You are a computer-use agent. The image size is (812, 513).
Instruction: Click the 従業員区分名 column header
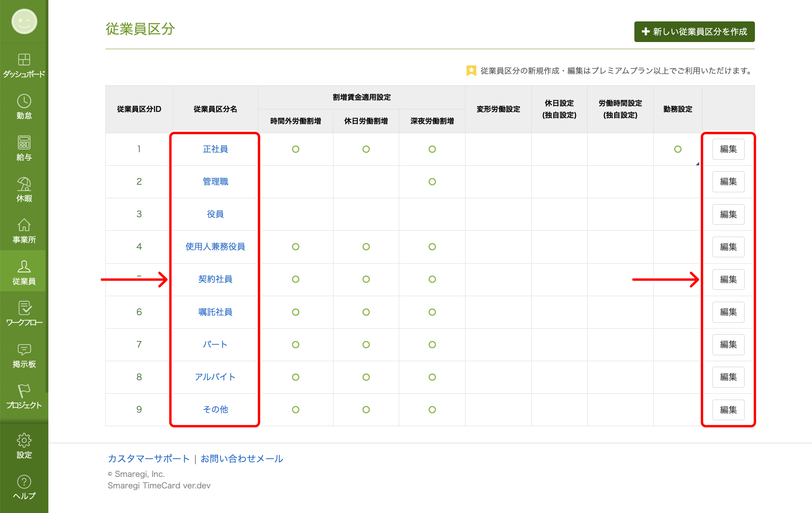215,109
